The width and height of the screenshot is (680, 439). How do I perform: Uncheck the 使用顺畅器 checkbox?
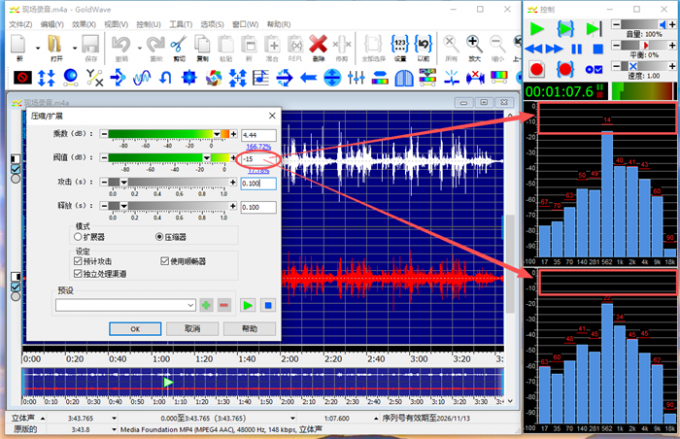165,261
